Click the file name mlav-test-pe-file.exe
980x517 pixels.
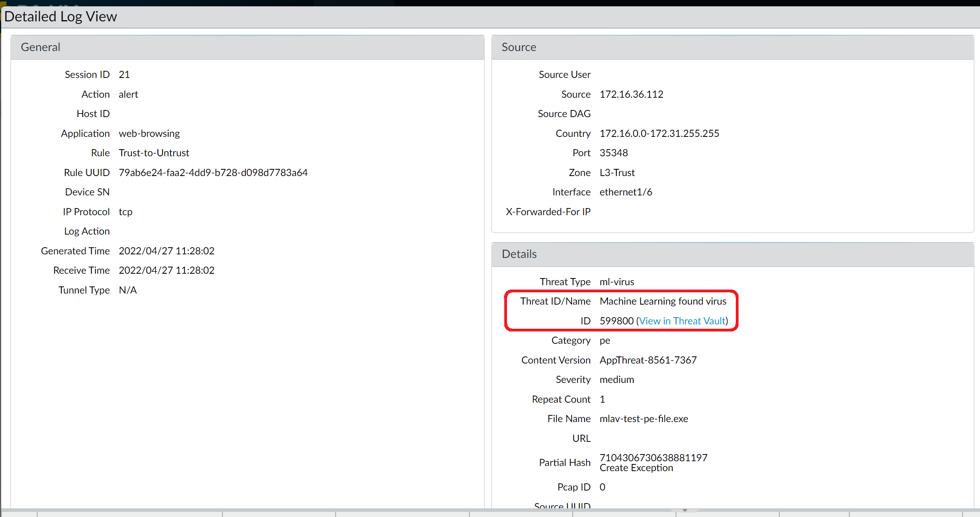[644, 419]
